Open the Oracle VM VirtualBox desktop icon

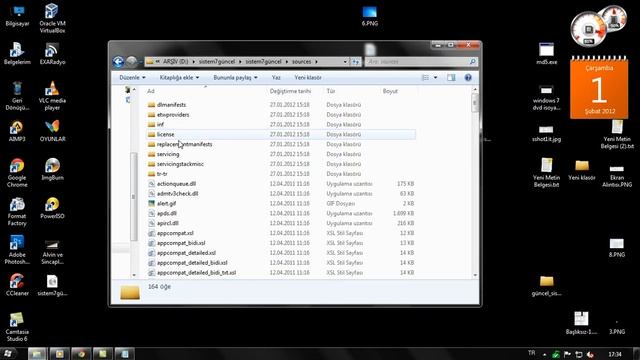point(52,18)
